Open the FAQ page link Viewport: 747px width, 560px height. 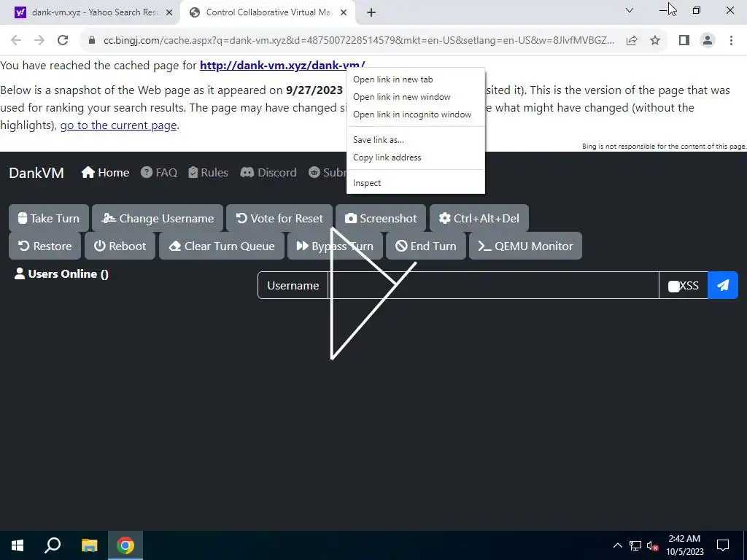159,172
